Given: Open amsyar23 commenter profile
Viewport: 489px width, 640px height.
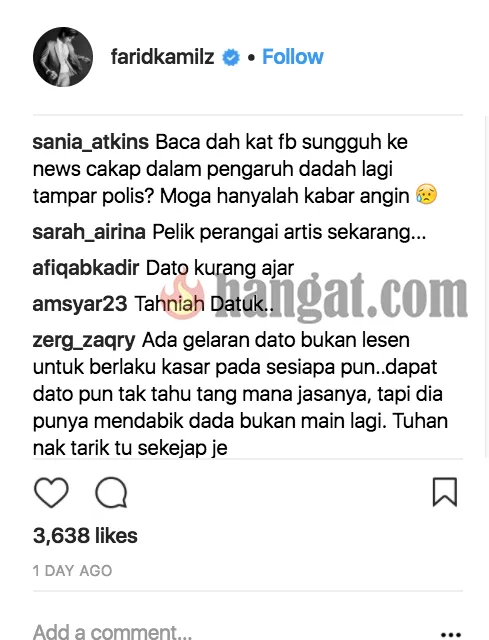Looking at the screenshot, I should coord(80,304).
